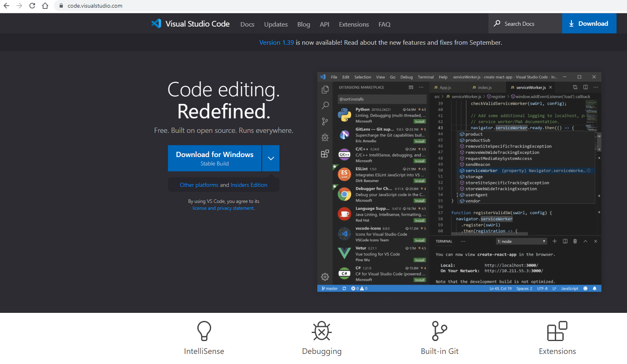Viewport: 627px width, 364px height.
Task: Open Updates in the site navigation
Action: click(x=276, y=24)
